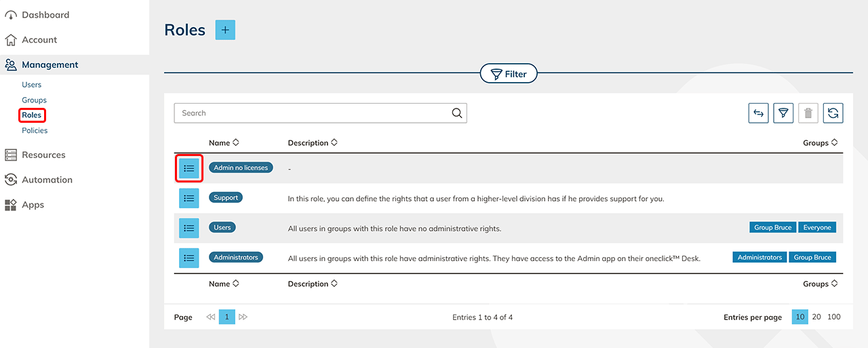
Task: Sort by Groups column in table header
Action: (x=820, y=143)
